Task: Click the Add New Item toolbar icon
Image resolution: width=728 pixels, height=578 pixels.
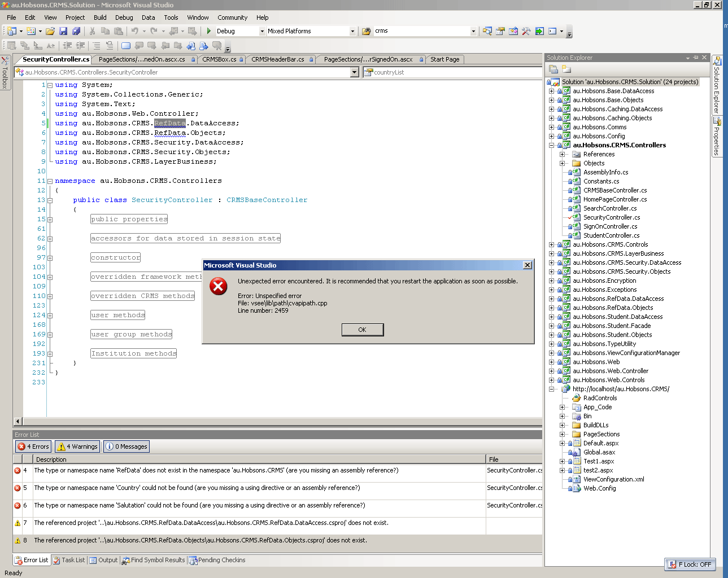Action: pyautogui.click(x=31, y=31)
